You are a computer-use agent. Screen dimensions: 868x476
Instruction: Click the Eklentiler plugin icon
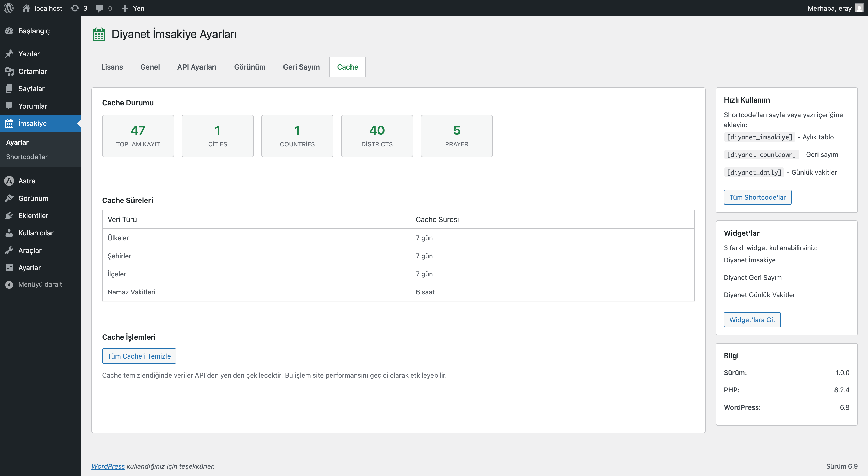click(x=9, y=216)
